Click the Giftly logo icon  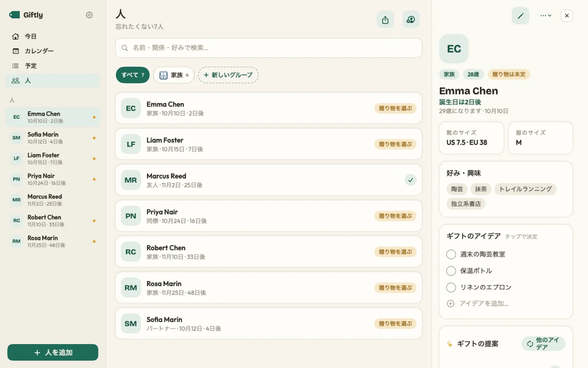(x=15, y=15)
